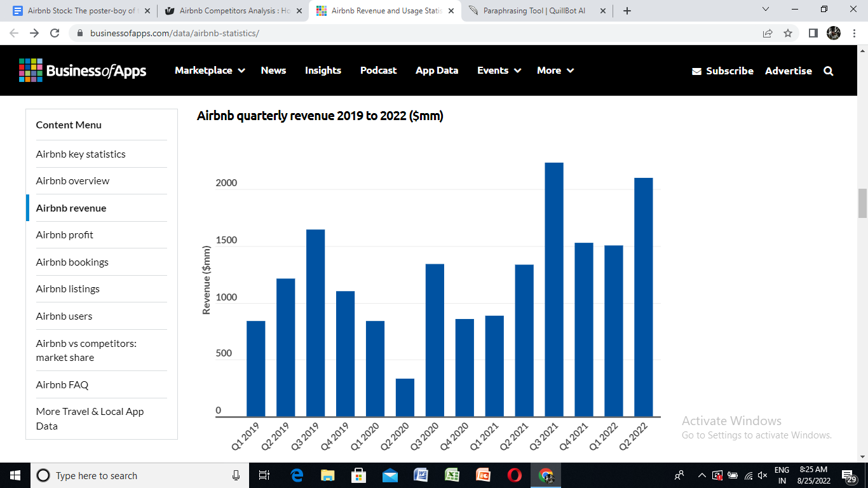Screen dimensions: 868x488
Task: Click the Chrome icon on the taskbar
Action: pyautogui.click(x=546, y=475)
